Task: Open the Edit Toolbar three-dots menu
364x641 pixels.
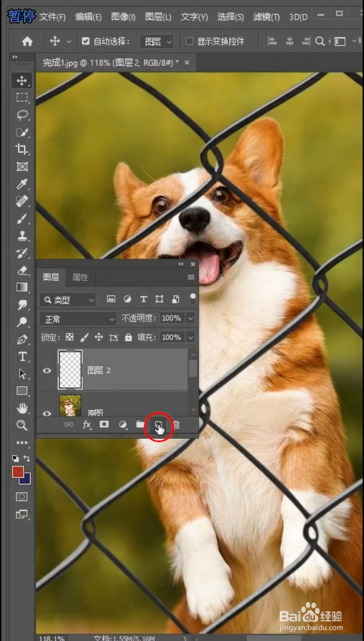Action: (22, 443)
